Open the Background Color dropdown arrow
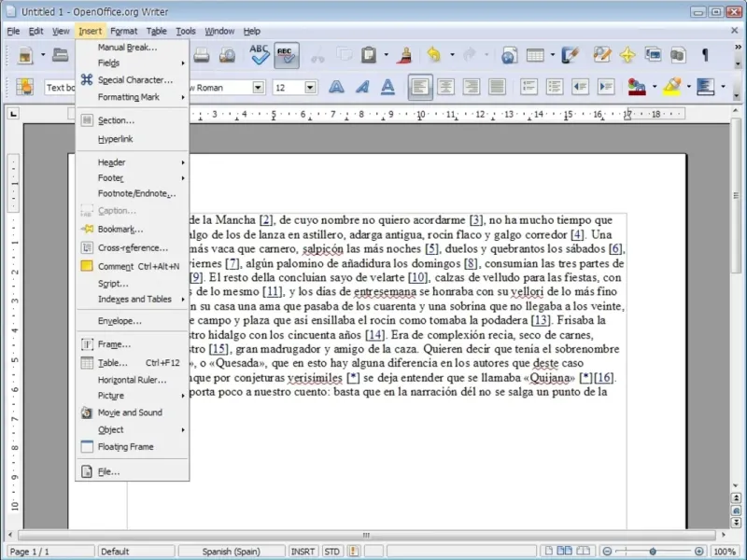This screenshot has height=560, width=747. [x=723, y=87]
